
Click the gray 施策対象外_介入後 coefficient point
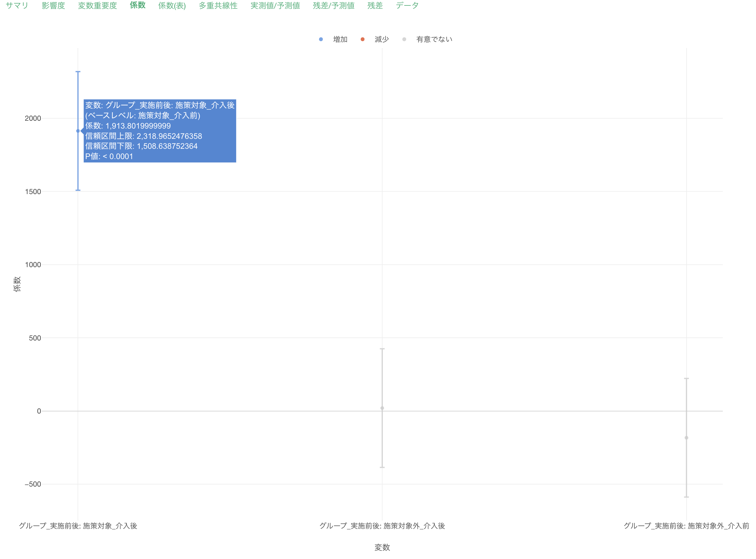point(382,408)
